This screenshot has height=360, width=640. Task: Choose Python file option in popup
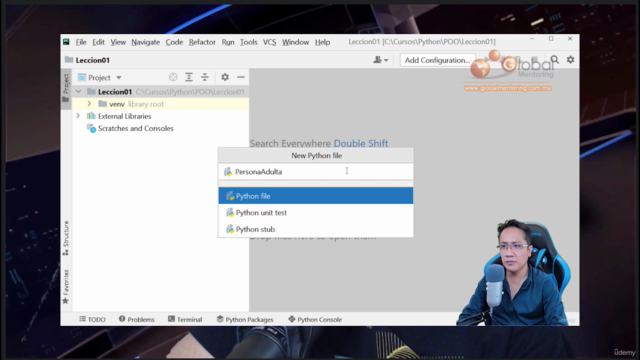[x=316, y=196]
